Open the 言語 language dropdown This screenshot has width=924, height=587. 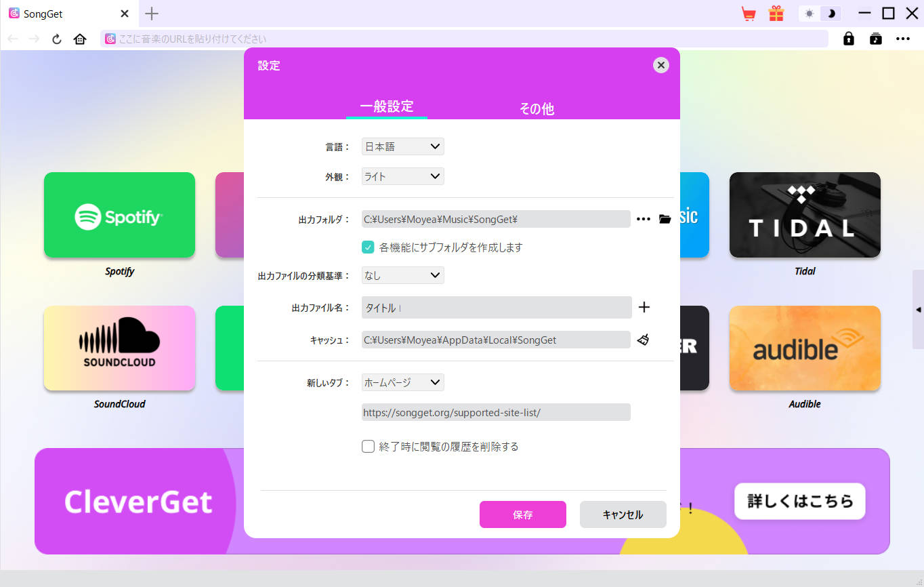tap(402, 146)
